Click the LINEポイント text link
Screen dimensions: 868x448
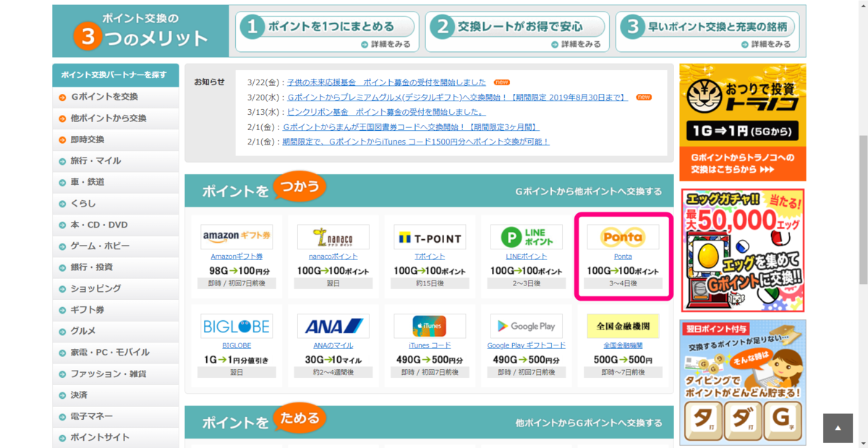(527, 257)
